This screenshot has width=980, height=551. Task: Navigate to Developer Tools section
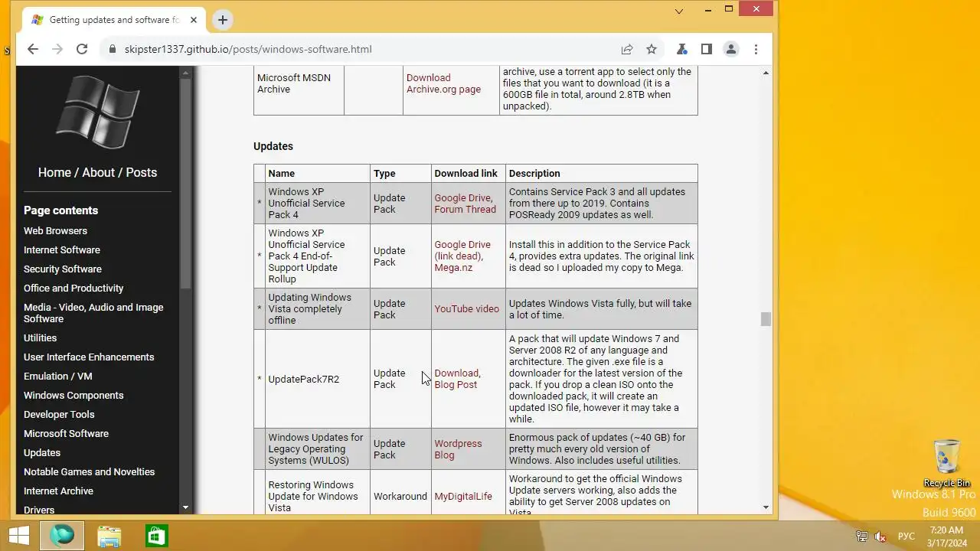click(x=59, y=414)
